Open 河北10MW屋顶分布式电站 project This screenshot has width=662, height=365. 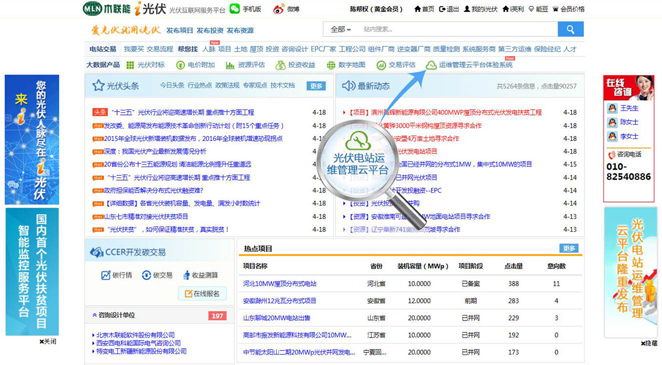pos(279,284)
